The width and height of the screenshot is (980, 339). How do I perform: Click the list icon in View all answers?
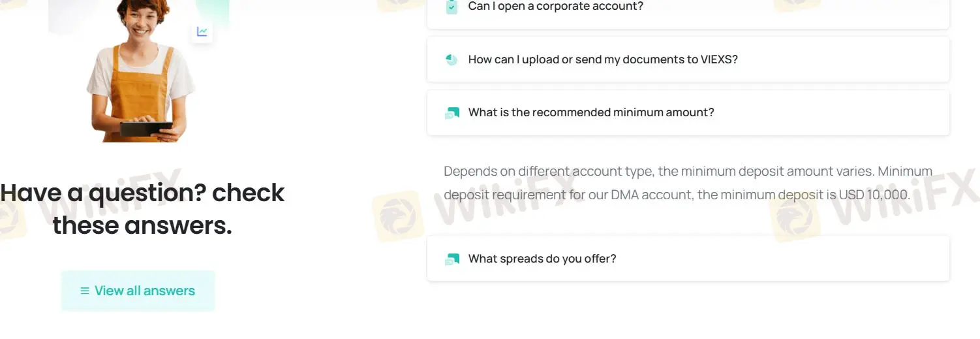[x=85, y=291]
